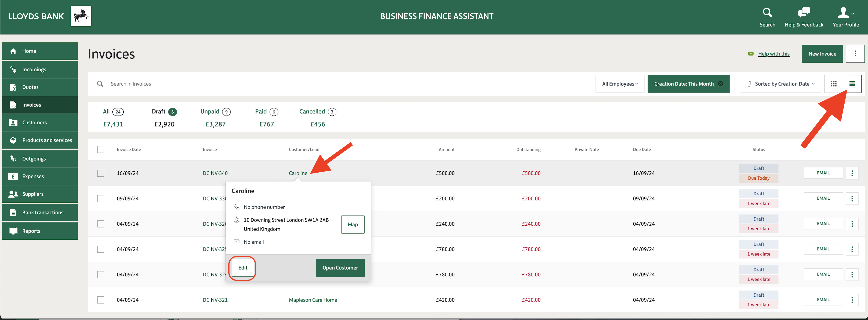
Task: Open Help & Feedback chat icon
Action: pyautogui.click(x=804, y=13)
